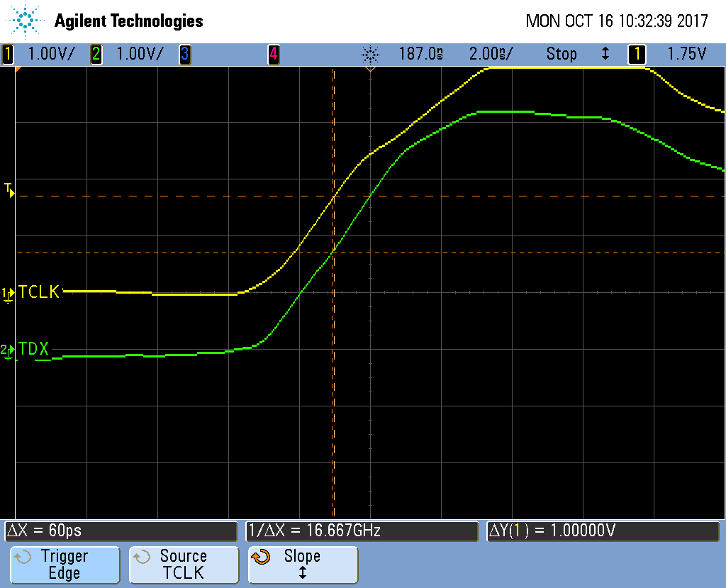The width and height of the screenshot is (726, 588).
Task: Click the 1.75V trigger level readout
Action: 686,54
